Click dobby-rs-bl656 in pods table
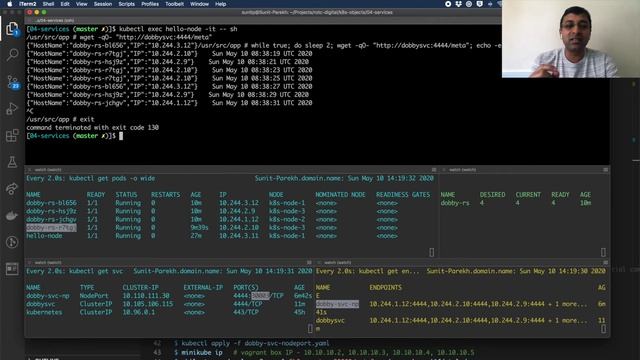This screenshot has width=640, height=360. (51, 203)
